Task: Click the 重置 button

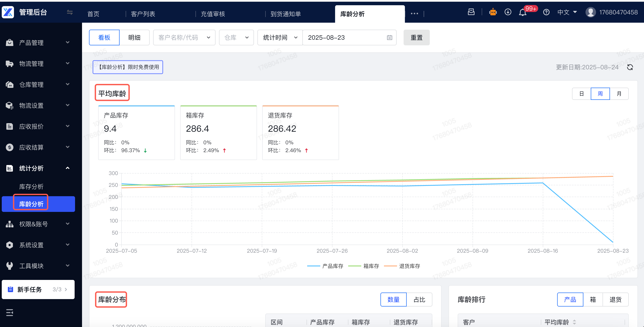Action: 416,38
